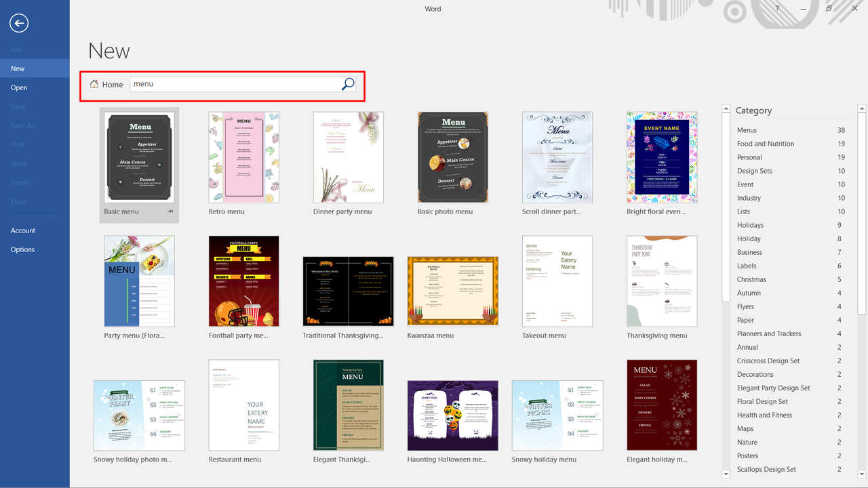Click the search magnifier icon
The height and width of the screenshot is (488, 868).
347,83
